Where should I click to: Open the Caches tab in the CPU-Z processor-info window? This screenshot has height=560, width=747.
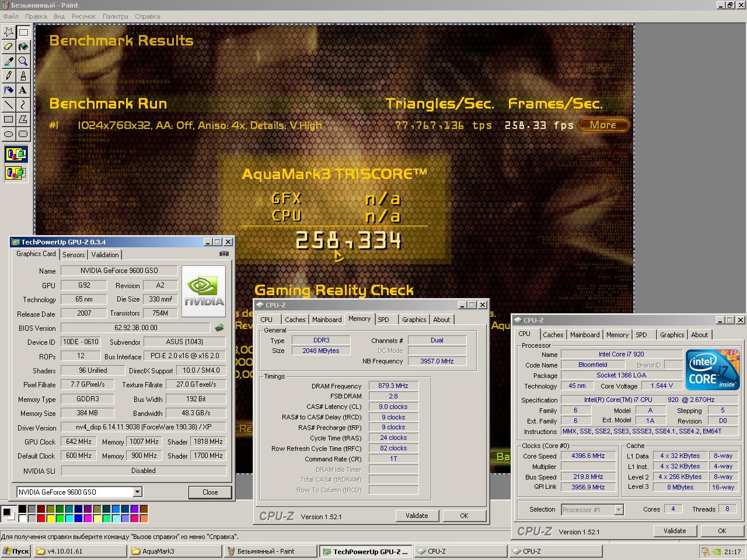553,335
